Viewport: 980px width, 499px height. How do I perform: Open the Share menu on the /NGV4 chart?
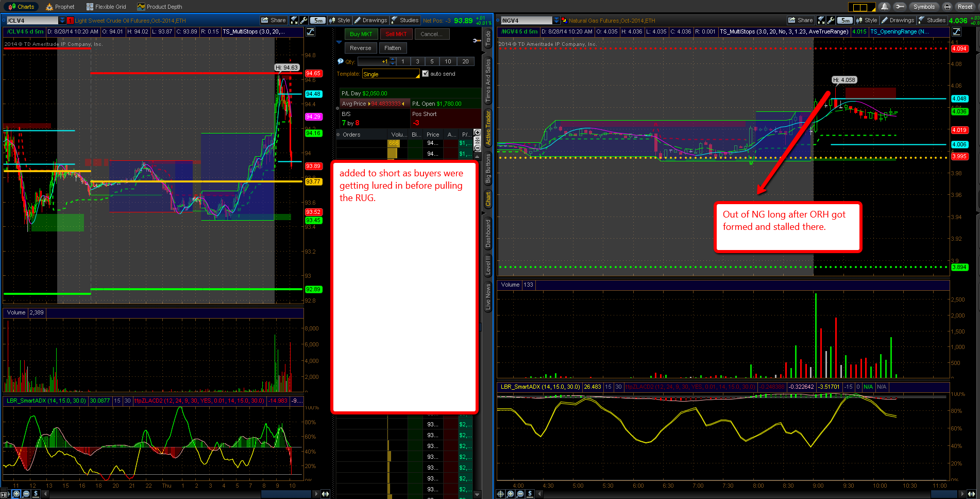tap(800, 20)
